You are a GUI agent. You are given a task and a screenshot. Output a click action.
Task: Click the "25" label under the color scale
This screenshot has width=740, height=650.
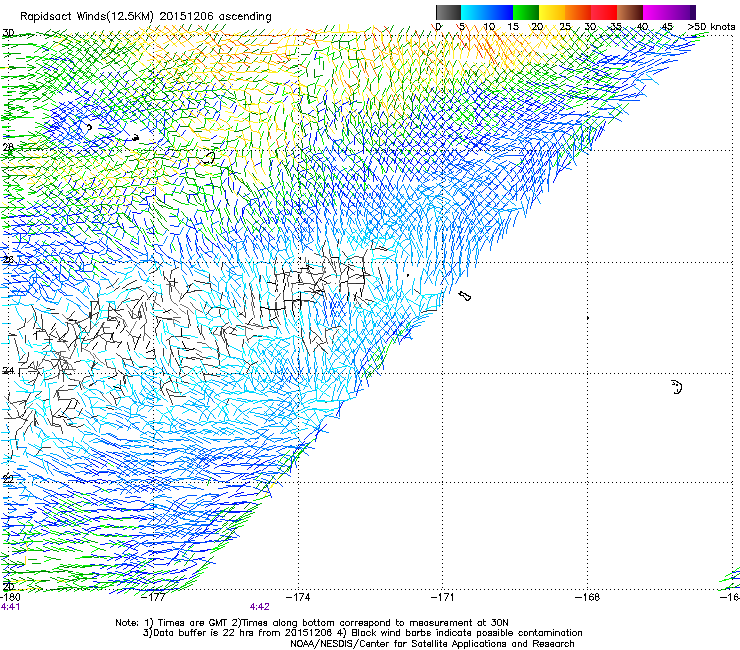[x=565, y=27]
